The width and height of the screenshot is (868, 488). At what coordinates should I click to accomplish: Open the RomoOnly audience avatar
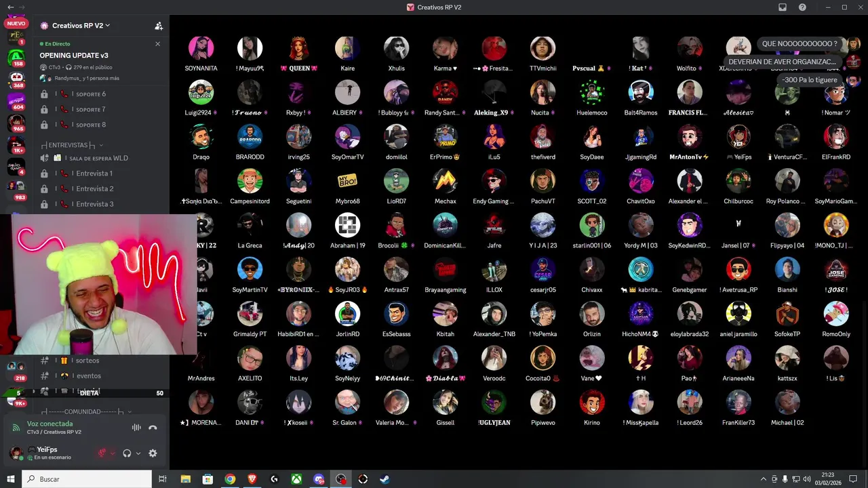tap(836, 314)
